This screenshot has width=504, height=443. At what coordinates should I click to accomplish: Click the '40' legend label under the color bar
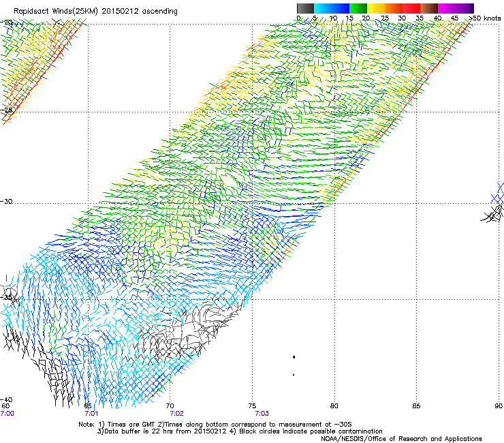click(437, 18)
